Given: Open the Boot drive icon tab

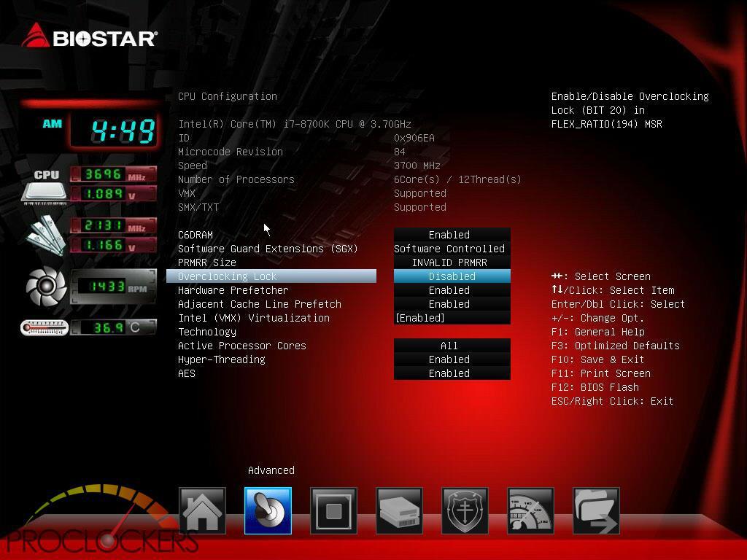Looking at the screenshot, I should tap(399, 510).
